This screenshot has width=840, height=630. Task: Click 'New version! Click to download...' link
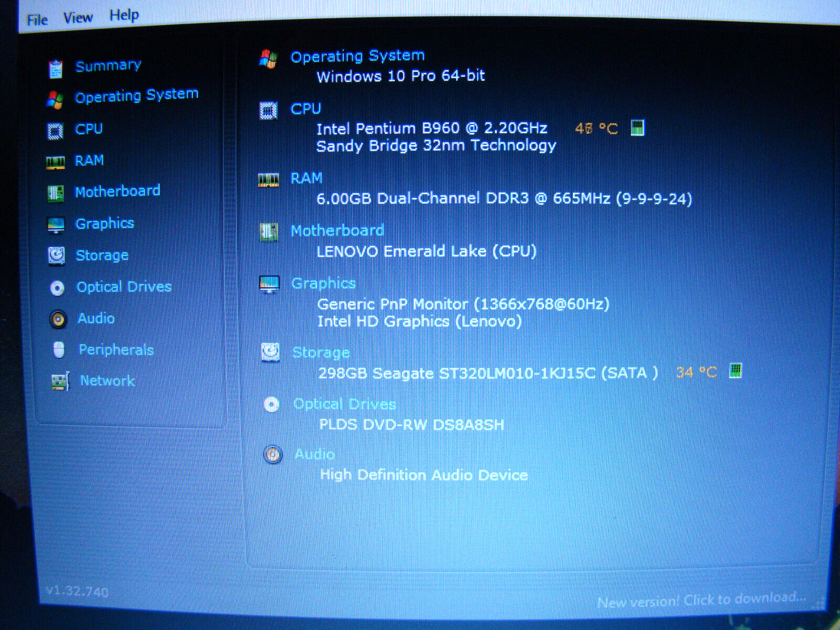(x=701, y=600)
